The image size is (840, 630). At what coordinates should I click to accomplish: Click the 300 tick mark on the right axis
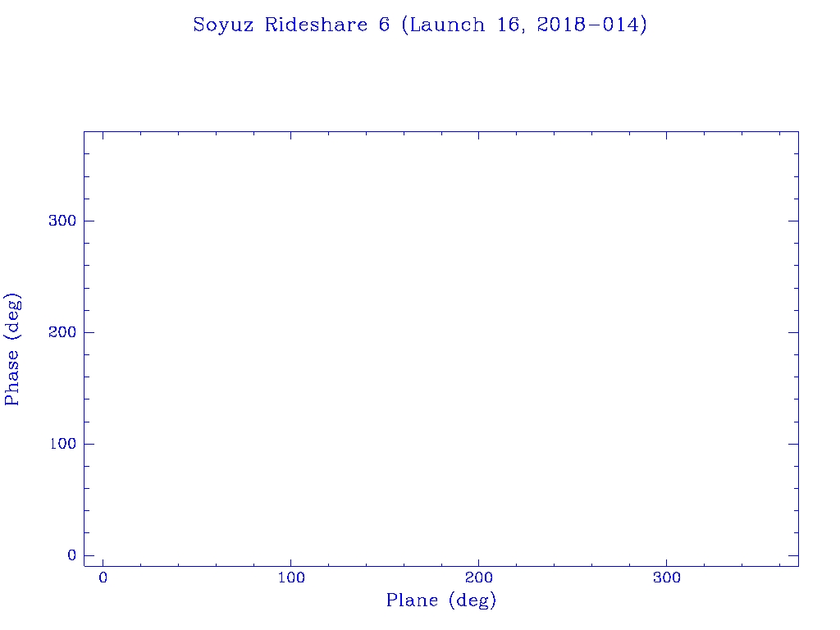click(x=793, y=221)
